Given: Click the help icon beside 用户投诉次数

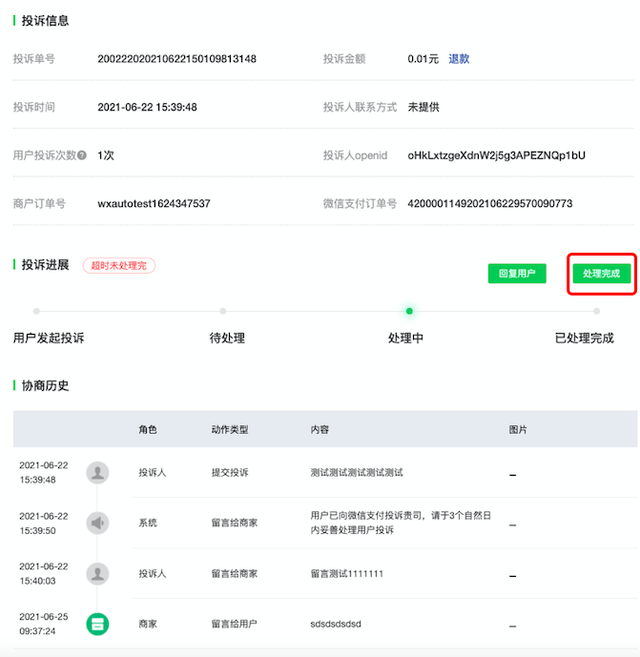Looking at the screenshot, I should point(82,155).
